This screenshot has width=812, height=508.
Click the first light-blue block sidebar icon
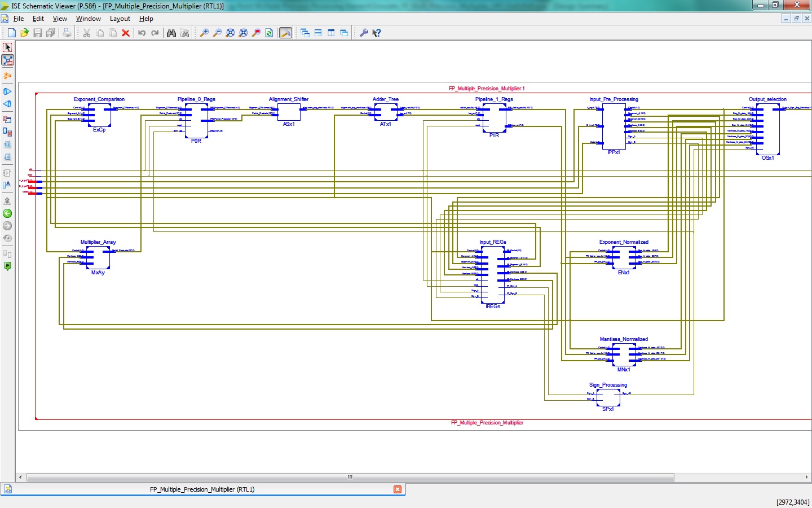pos(7,144)
